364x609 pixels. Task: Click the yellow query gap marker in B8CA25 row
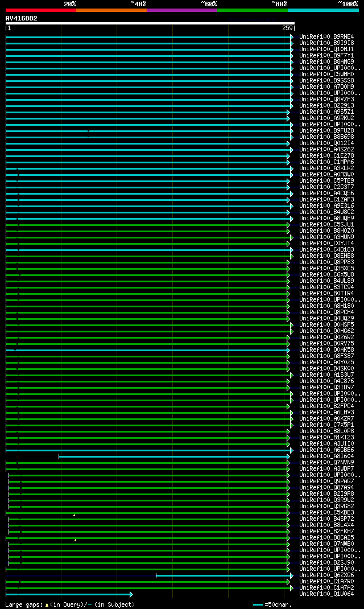pos(75,540)
